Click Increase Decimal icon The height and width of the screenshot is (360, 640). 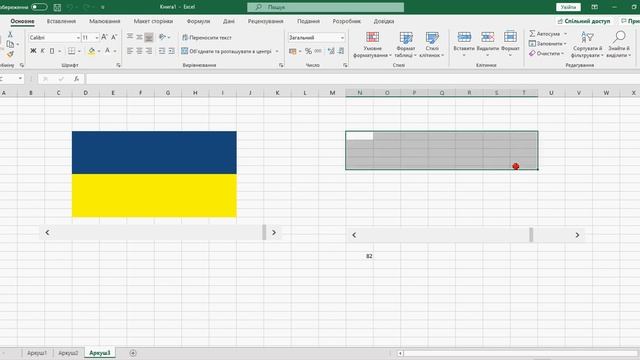331,51
